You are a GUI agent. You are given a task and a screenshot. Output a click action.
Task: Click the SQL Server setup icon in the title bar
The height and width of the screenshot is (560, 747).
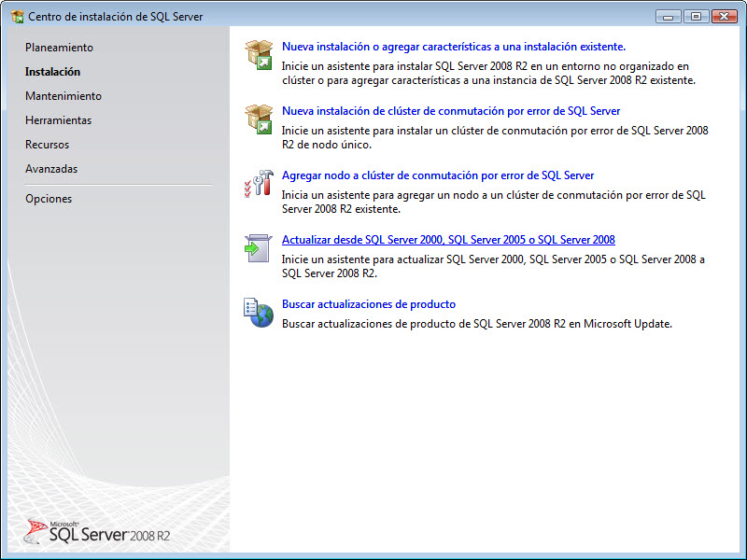click(x=17, y=16)
